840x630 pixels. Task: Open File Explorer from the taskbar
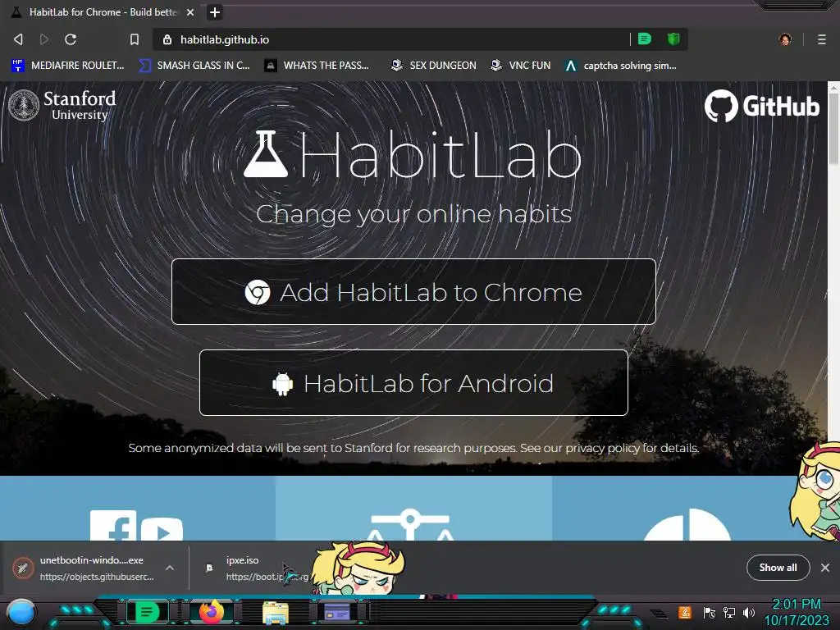coord(276,613)
